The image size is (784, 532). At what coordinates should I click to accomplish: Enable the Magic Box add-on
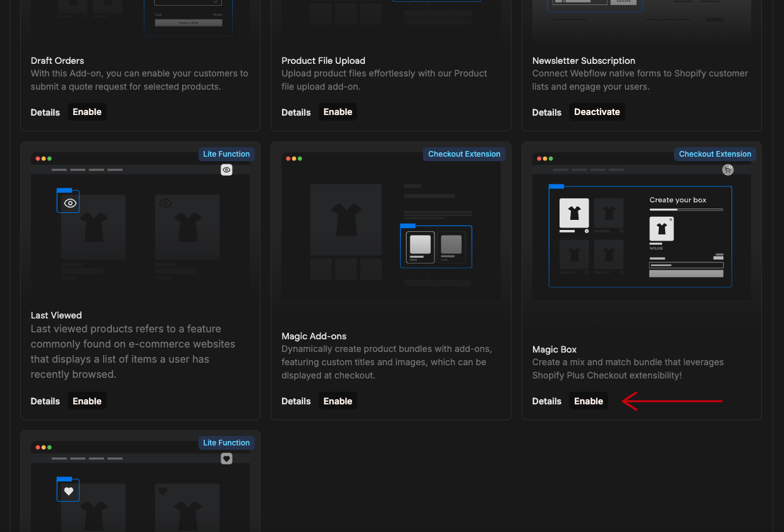coord(588,401)
